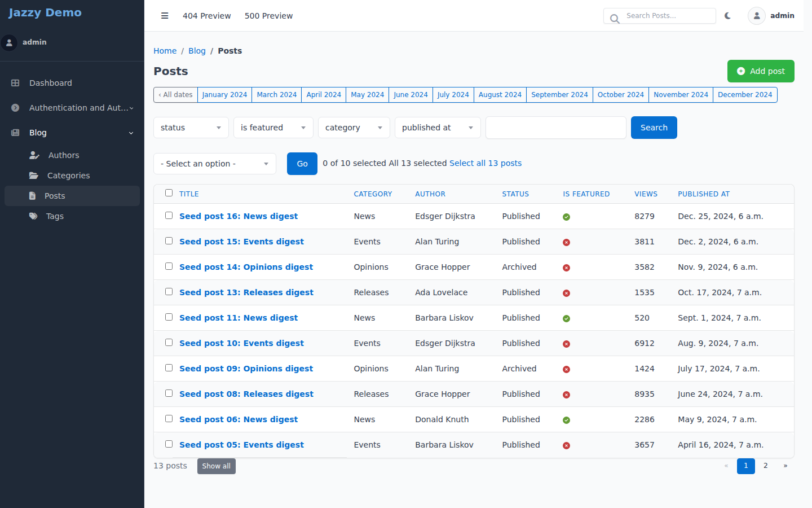Select checkbox for Seed post 11
Image resolution: width=812 pixels, height=508 pixels.
click(169, 317)
